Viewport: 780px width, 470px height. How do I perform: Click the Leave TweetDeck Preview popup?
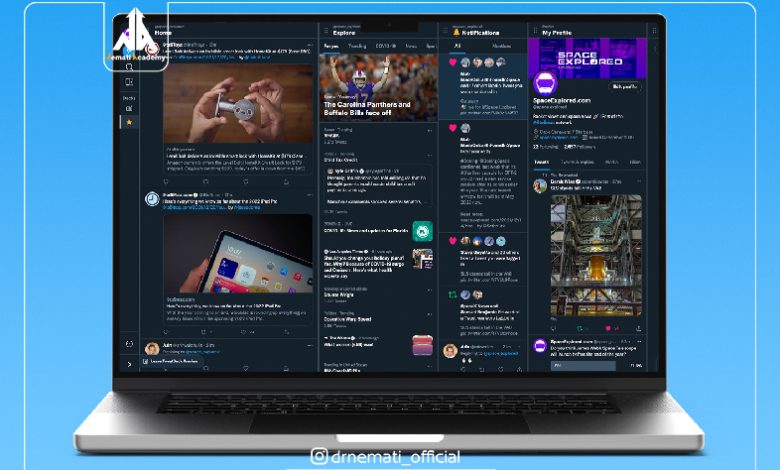(x=171, y=361)
